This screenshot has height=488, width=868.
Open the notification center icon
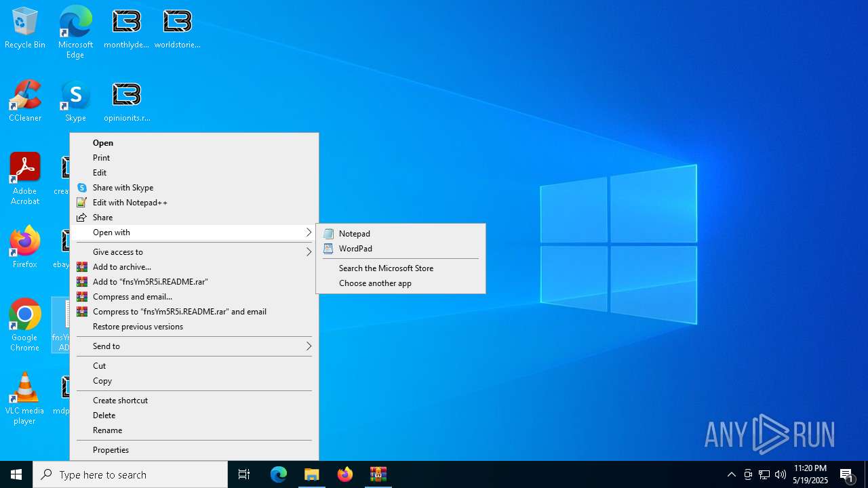coord(847,474)
